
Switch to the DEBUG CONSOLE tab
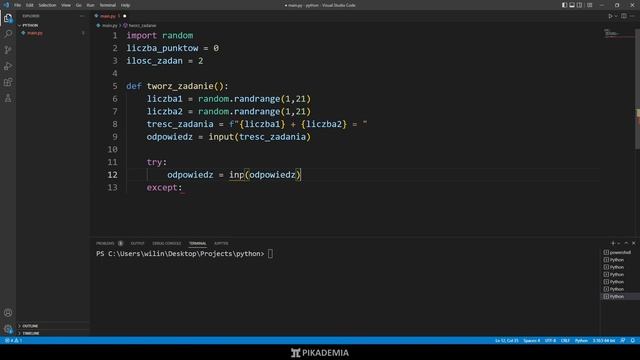[x=167, y=243]
